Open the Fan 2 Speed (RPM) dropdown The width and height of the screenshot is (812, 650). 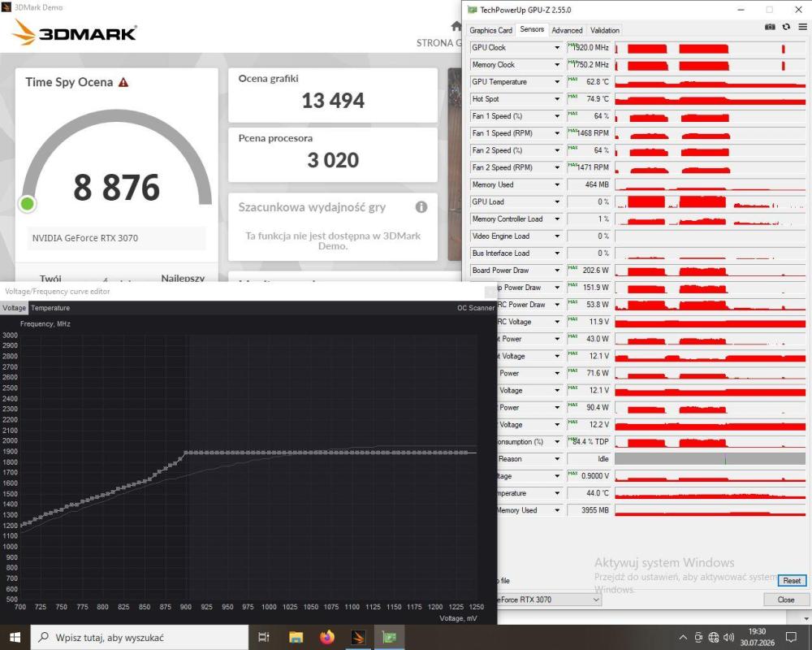pyautogui.click(x=557, y=167)
